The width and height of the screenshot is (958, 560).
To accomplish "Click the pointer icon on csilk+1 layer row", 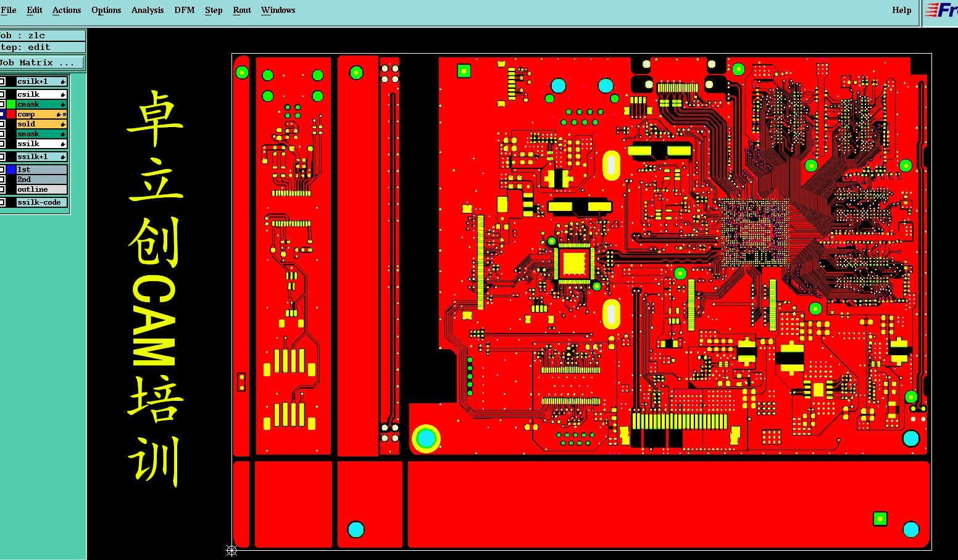I will pyautogui.click(x=63, y=81).
